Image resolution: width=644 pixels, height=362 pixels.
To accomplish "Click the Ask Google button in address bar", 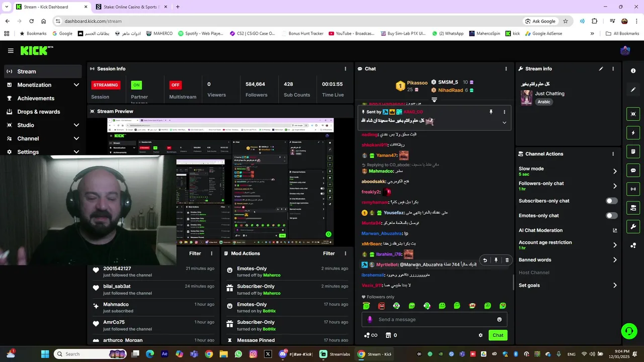I will (540, 21).
